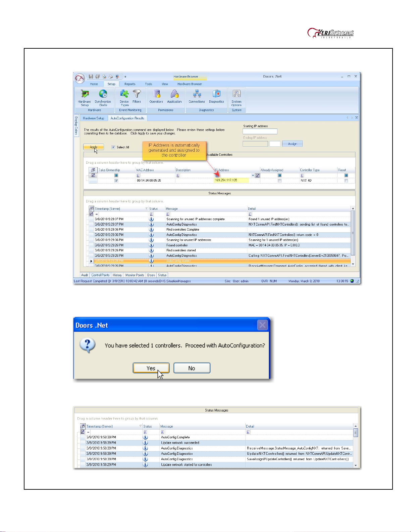Viewport: 411px width, 532px height.
Task: Switch to the Reports ribbon tab
Action: tap(130, 84)
